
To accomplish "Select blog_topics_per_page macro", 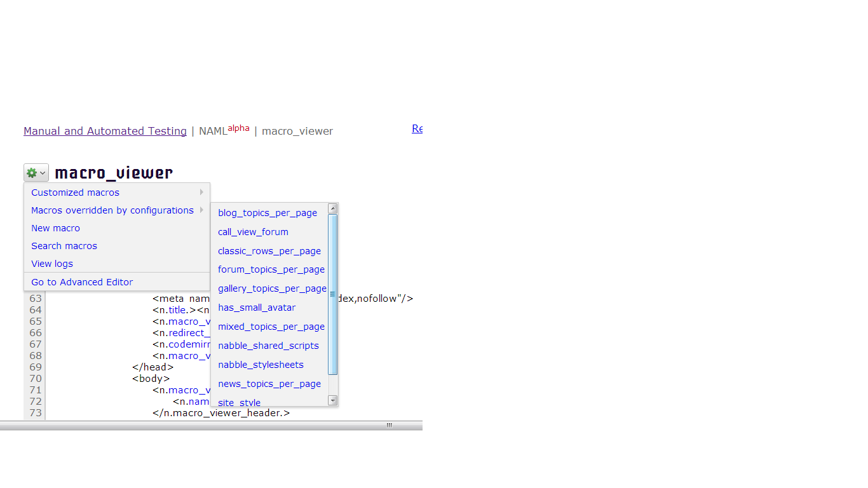I will coord(268,213).
